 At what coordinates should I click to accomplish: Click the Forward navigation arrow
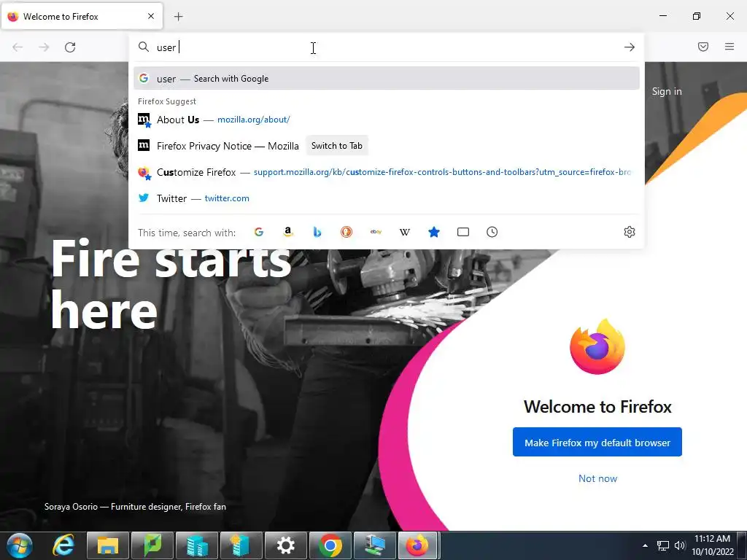pyautogui.click(x=44, y=47)
